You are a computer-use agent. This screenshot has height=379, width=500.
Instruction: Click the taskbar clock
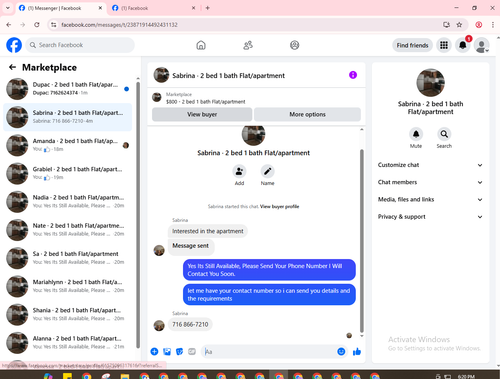[466, 376]
